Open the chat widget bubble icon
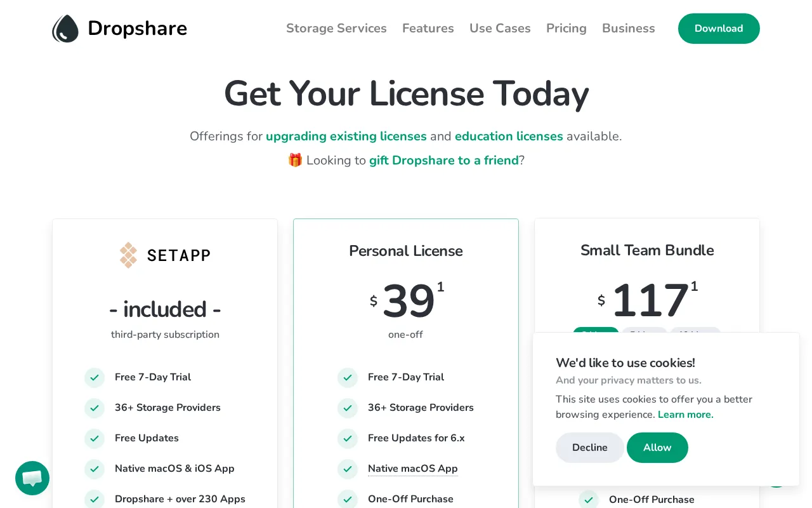The image size is (812, 508). (32, 478)
